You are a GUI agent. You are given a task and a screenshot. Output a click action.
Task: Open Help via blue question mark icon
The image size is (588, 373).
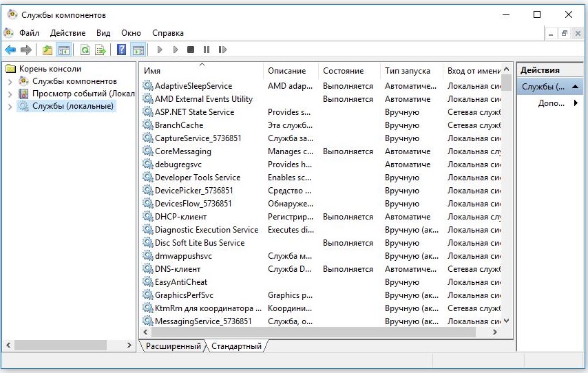point(121,50)
